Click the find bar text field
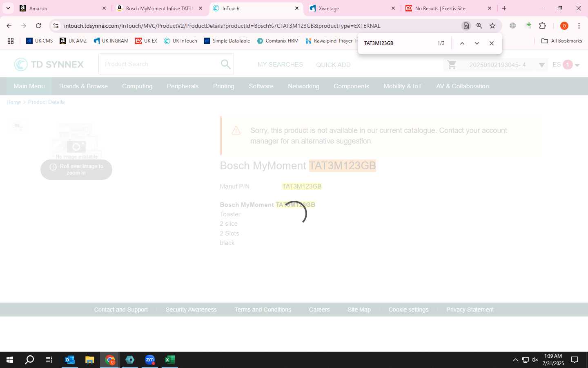Screen dimensions: 588x368 pyautogui.click(x=398, y=43)
